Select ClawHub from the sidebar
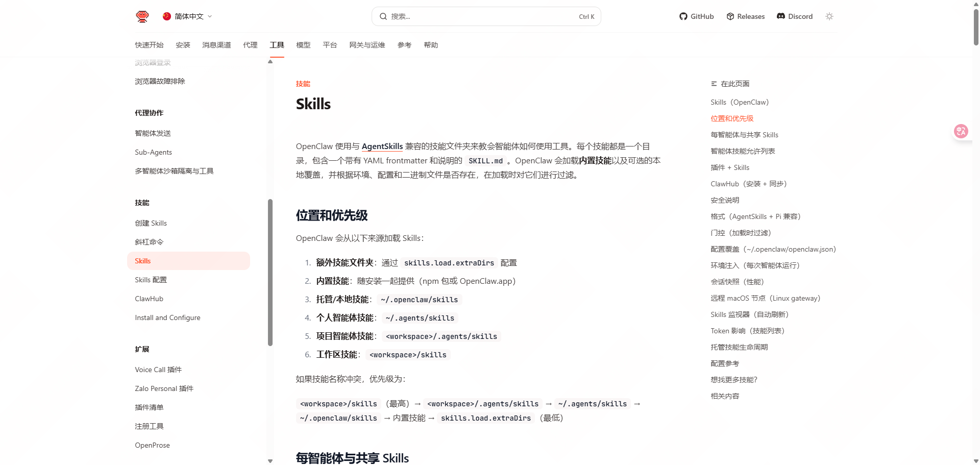Viewport: 980px width, 465px height. [x=149, y=299]
